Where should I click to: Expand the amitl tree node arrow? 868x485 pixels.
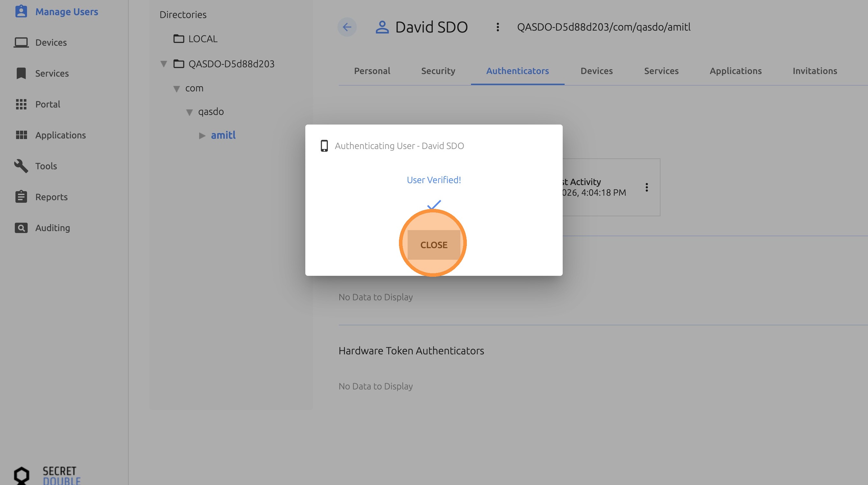pos(202,135)
